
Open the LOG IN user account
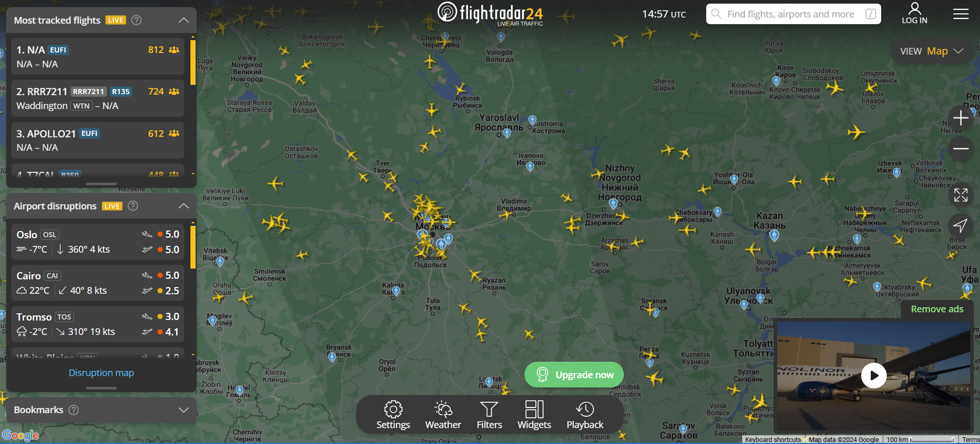pos(914,13)
